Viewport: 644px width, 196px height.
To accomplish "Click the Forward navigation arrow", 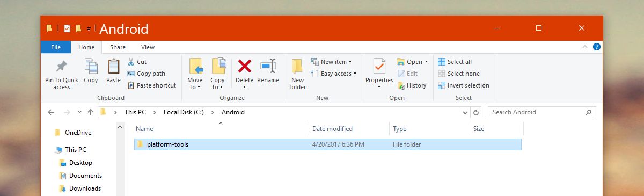I will click(x=67, y=112).
